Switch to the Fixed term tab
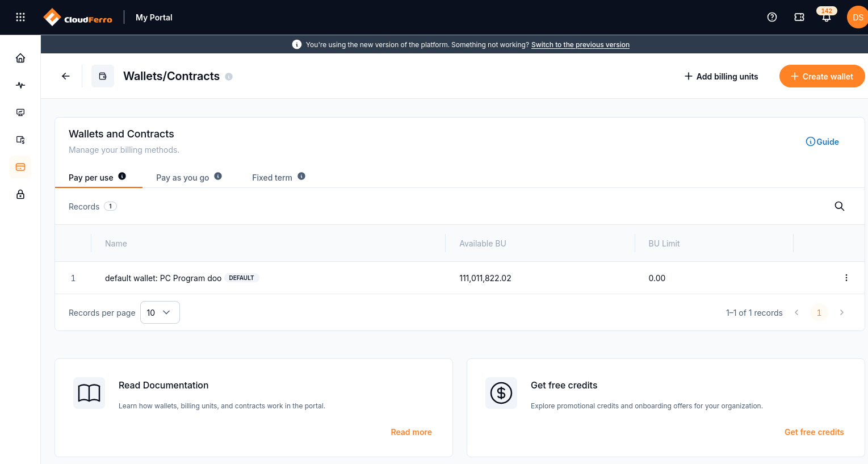Image resolution: width=868 pixels, height=464 pixels. (x=272, y=178)
